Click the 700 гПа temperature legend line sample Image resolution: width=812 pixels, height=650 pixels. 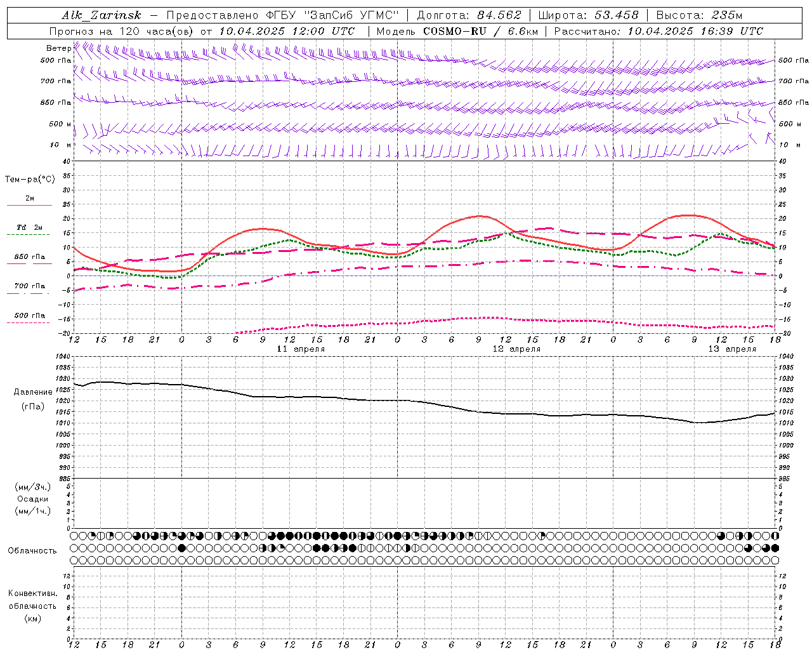(x=29, y=293)
